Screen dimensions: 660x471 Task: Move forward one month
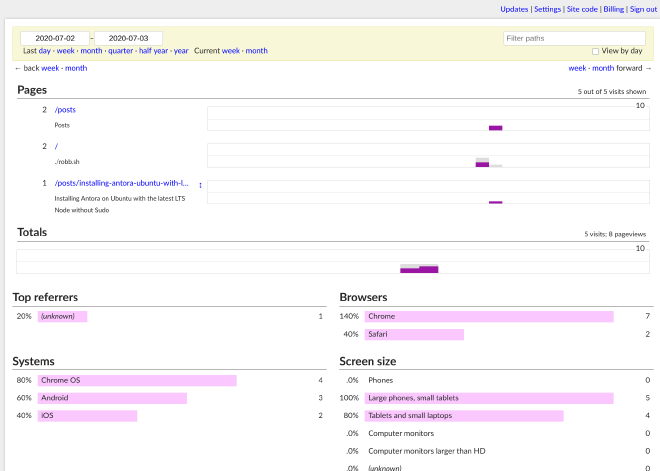pos(603,68)
